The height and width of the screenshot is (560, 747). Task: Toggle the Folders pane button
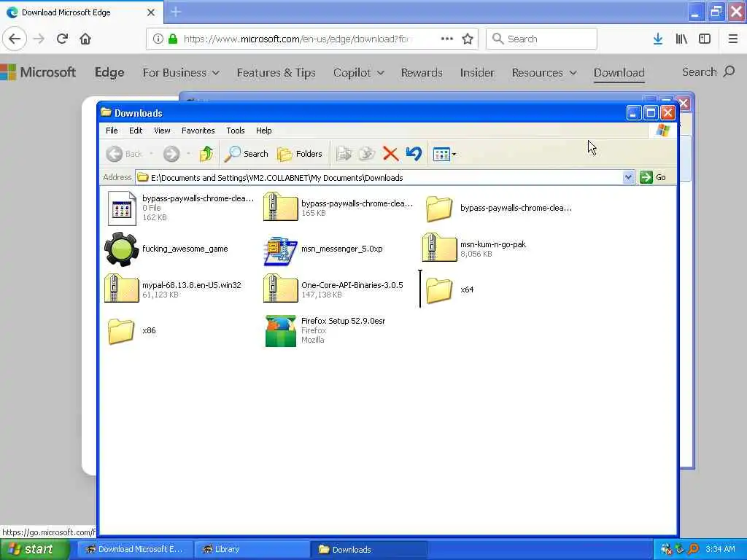tap(300, 153)
